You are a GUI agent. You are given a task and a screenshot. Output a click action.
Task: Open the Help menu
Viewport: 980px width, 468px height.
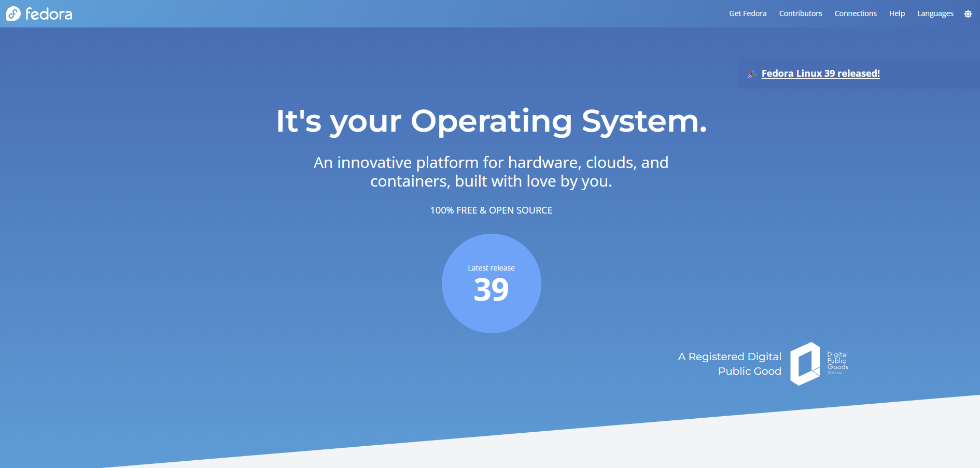[897, 13]
